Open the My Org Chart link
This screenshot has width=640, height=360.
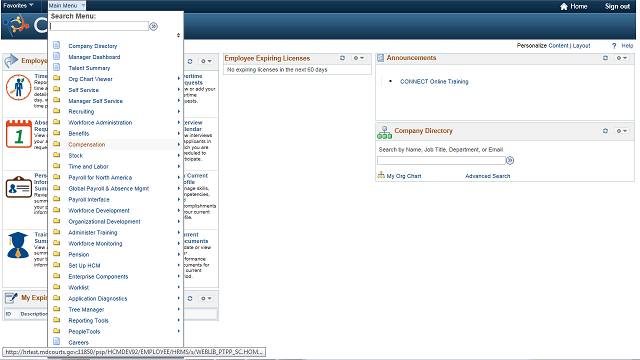[x=404, y=176]
